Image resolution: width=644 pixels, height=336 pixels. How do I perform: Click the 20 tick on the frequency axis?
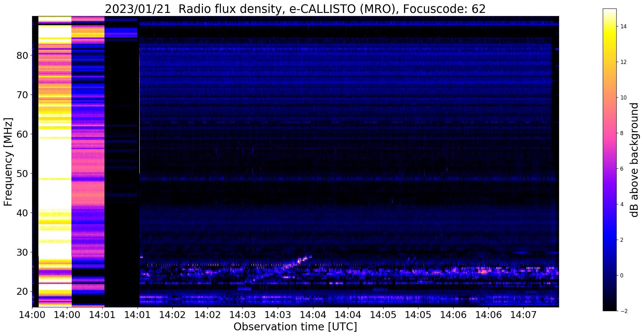tap(22, 292)
